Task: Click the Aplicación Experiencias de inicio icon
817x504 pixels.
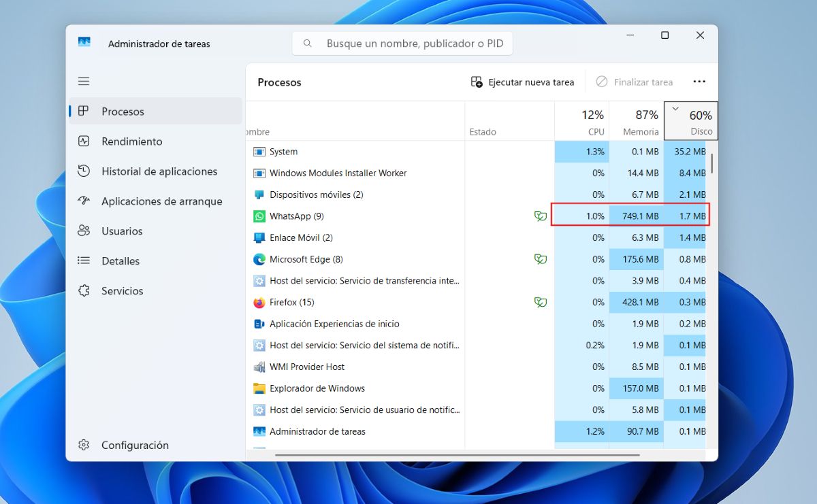Action: point(259,324)
